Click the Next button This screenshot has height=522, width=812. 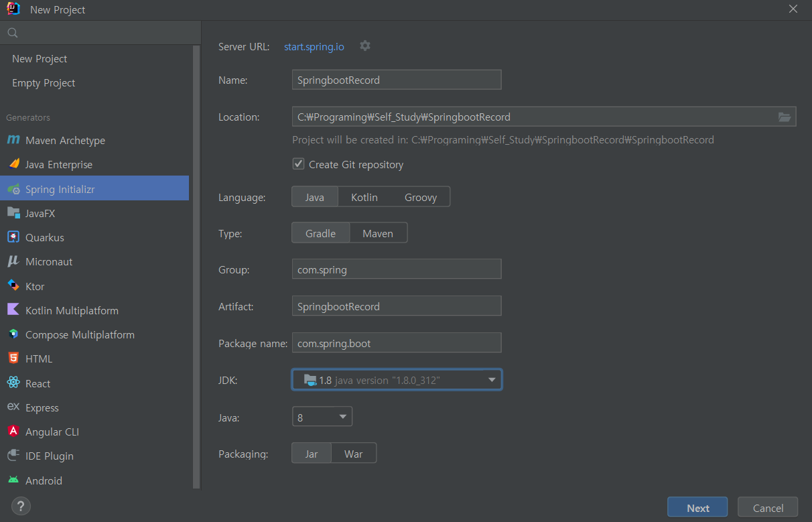coord(697,508)
